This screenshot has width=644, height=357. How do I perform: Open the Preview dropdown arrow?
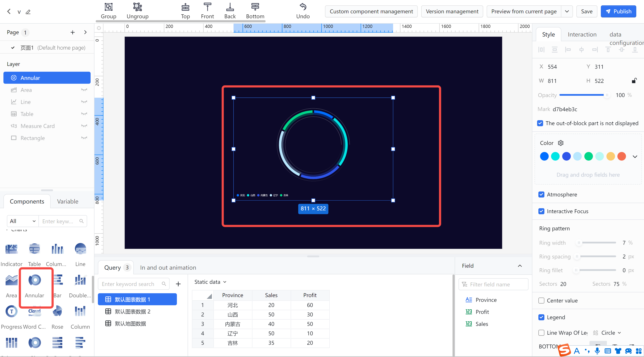(567, 12)
